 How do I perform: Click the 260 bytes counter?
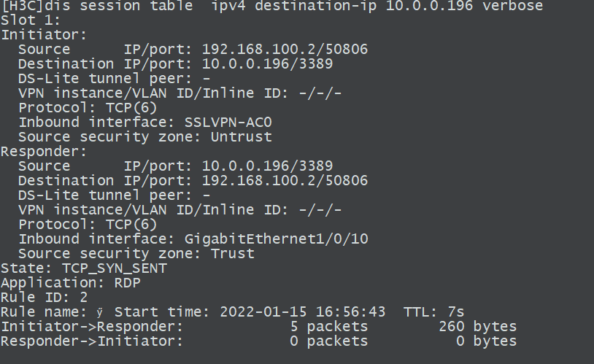pyautogui.click(x=477, y=327)
